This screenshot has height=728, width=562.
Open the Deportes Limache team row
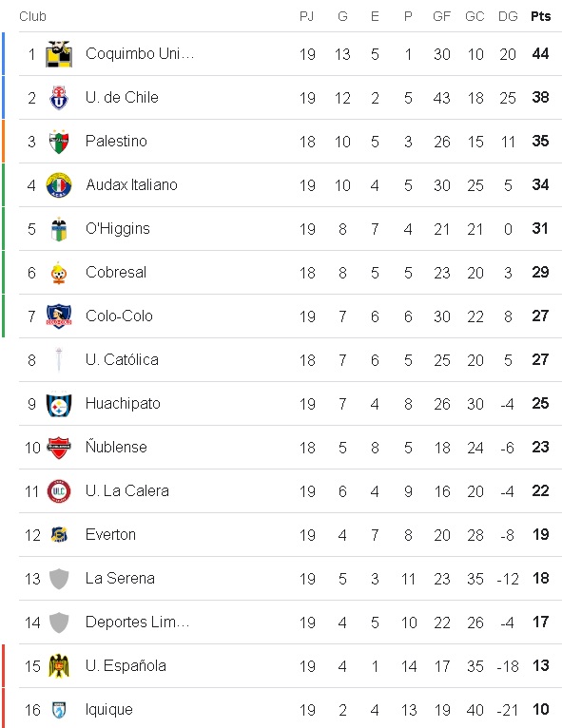click(290, 623)
